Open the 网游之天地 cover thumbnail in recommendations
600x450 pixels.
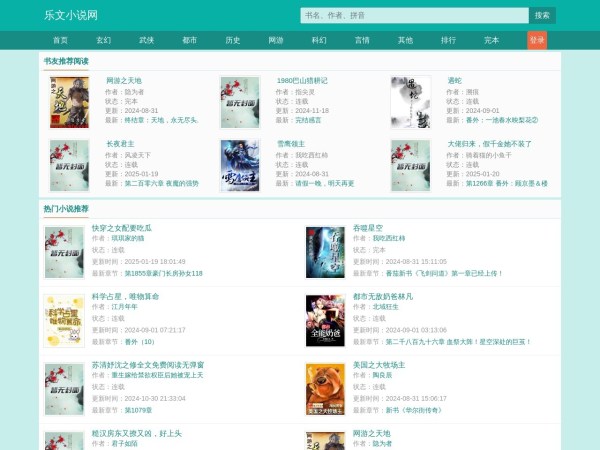pyautogui.click(x=69, y=102)
